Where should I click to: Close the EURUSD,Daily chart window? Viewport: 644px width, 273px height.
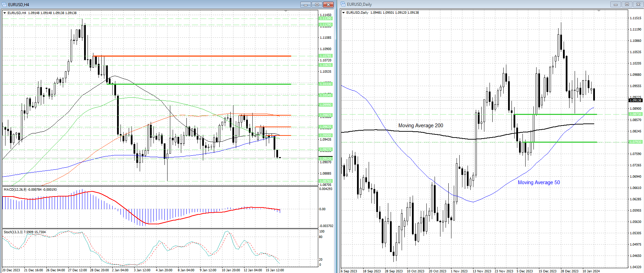pos(638,4)
